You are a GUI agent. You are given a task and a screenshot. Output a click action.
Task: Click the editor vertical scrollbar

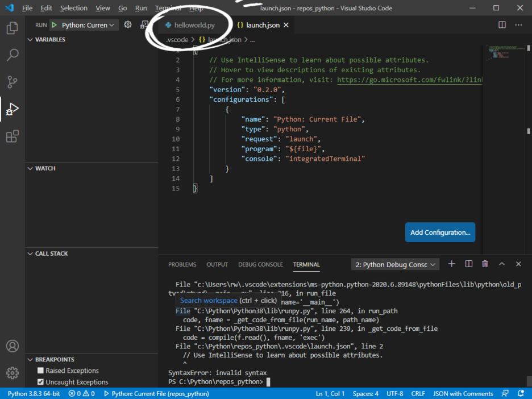point(528,149)
